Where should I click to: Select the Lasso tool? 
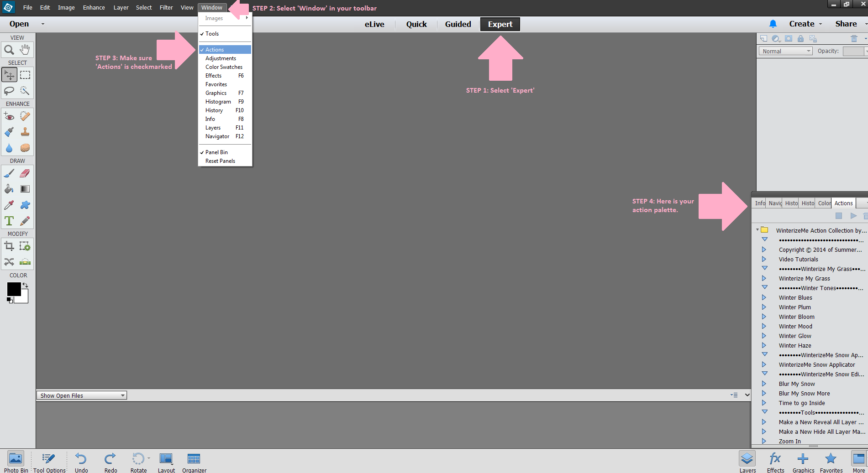coord(9,91)
